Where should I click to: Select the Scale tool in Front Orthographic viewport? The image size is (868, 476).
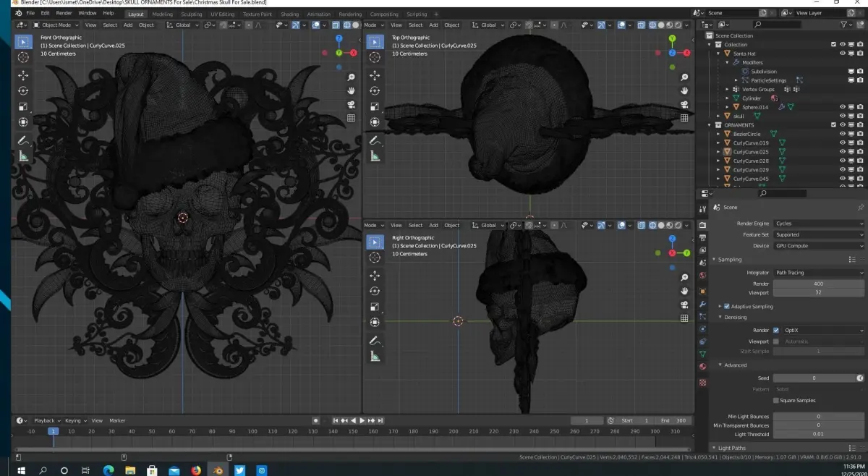23,106
